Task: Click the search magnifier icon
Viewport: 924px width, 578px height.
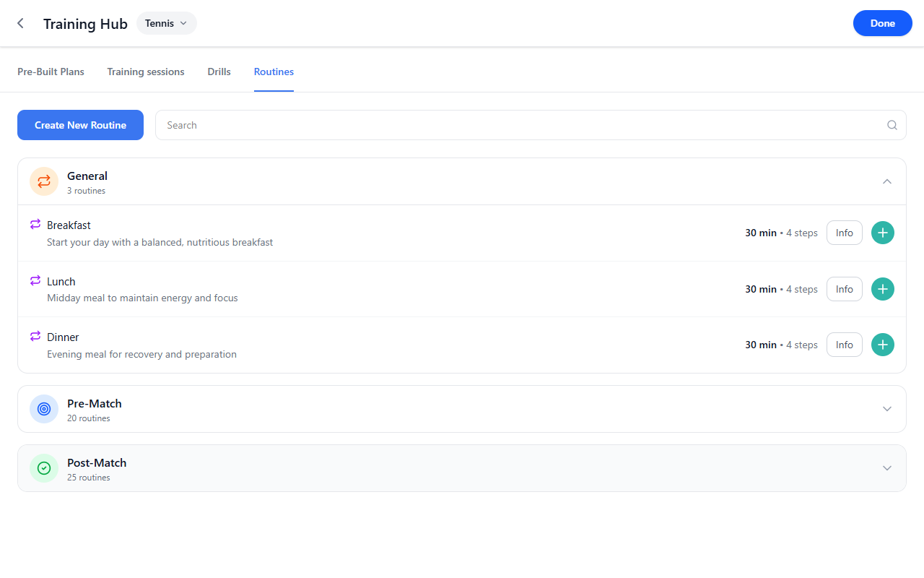Action: tap(892, 125)
